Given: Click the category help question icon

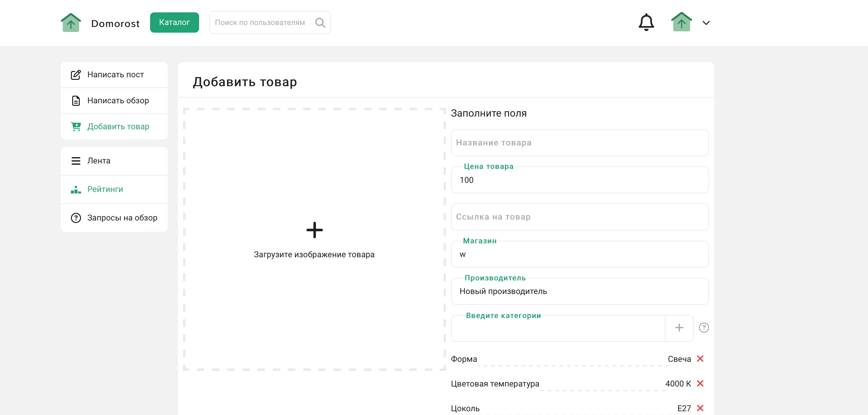Looking at the screenshot, I should 704,328.
